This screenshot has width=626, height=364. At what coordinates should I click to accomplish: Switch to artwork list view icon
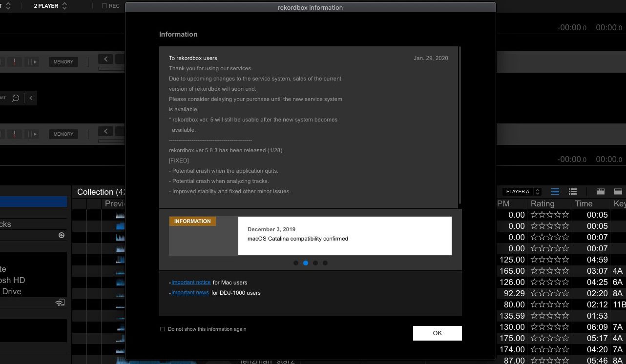coord(573,192)
